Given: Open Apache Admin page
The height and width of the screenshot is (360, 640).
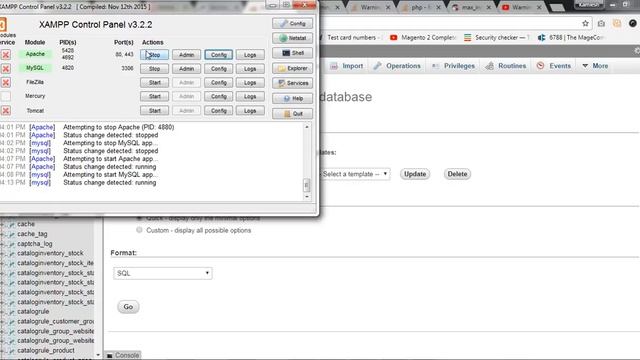Looking at the screenshot, I should coord(186,55).
